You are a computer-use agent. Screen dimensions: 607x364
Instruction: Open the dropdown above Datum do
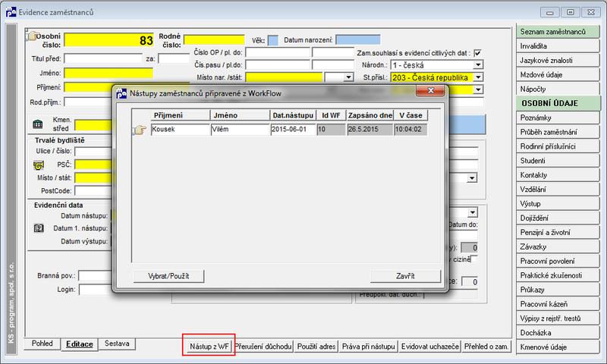[473, 212]
